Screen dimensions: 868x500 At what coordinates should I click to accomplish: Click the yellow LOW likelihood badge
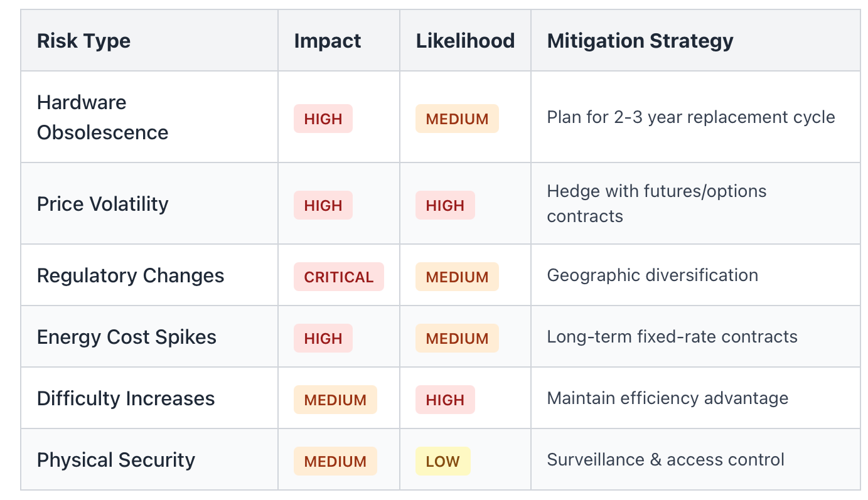442,462
